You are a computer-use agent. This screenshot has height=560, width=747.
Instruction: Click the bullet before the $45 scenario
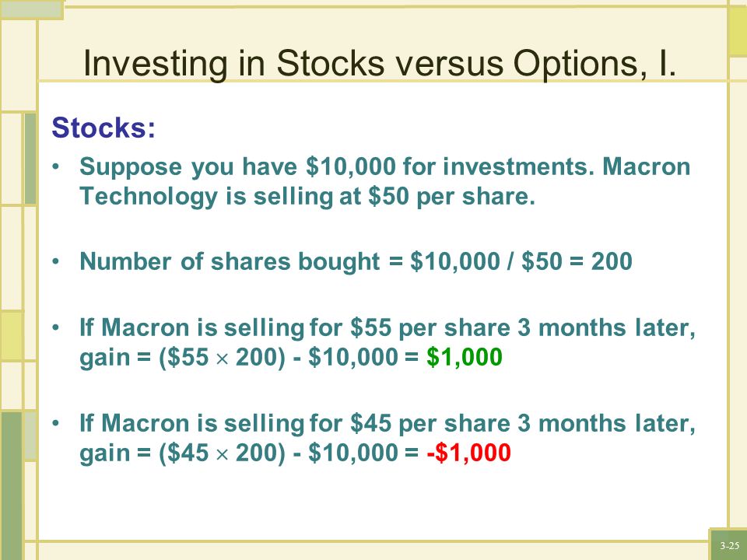pyautogui.click(x=56, y=423)
